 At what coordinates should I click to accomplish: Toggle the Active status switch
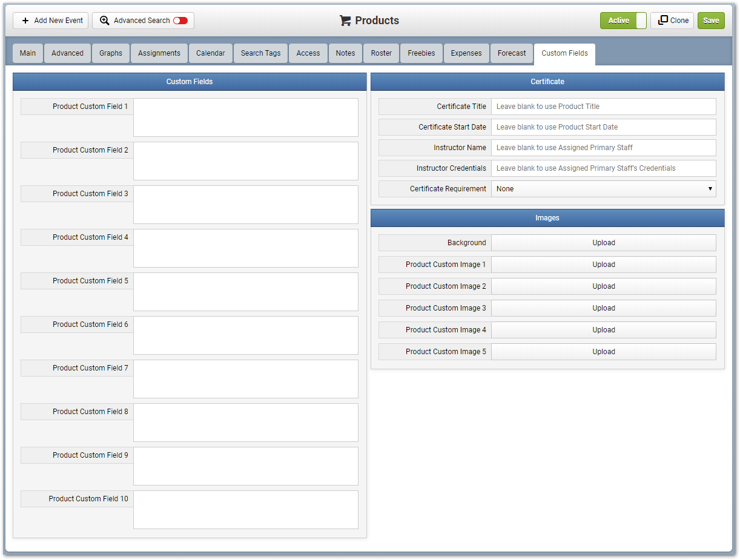pos(623,21)
